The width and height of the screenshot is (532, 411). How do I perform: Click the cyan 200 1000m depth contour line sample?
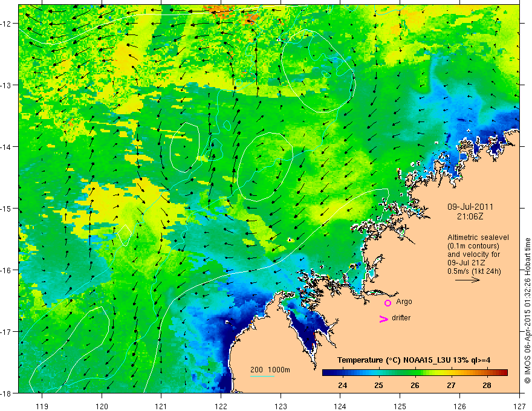tap(262, 376)
